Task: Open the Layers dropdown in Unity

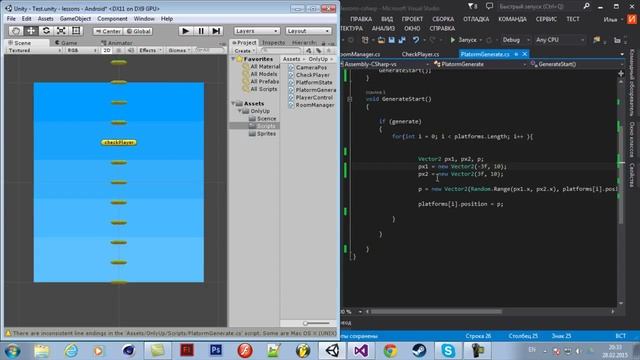Action: point(257,31)
